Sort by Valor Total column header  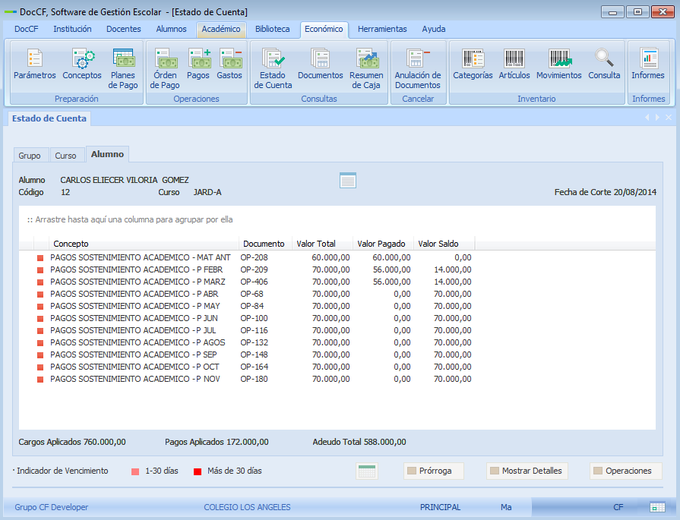323,244
